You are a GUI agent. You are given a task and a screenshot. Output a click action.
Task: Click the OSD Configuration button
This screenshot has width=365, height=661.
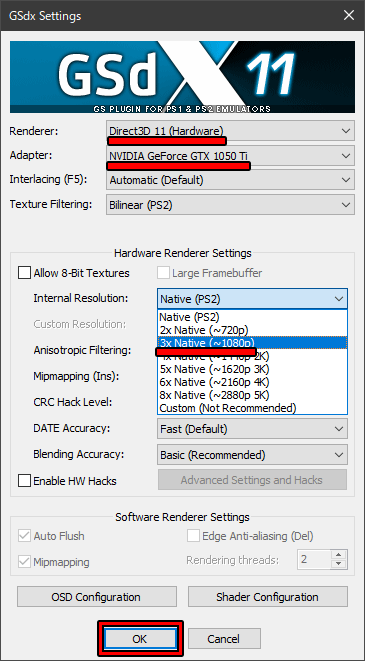(97, 597)
